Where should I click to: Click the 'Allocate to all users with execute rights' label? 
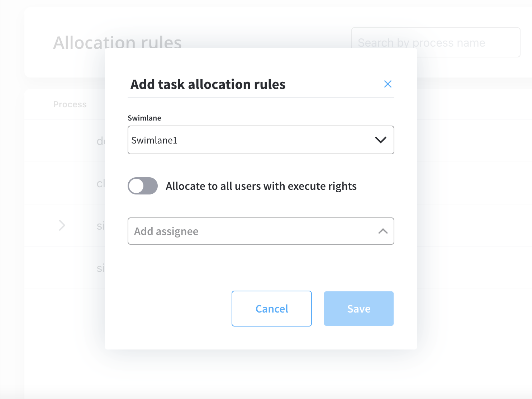pos(261,186)
